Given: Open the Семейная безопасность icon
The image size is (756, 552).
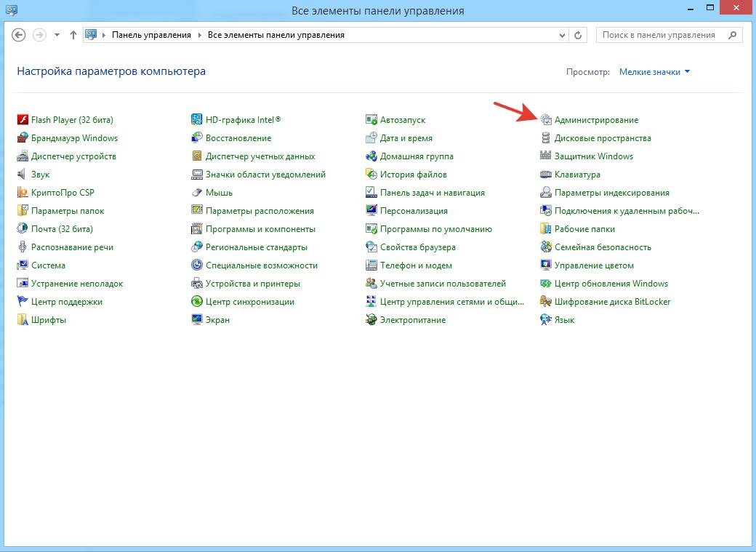Looking at the screenshot, I should pyautogui.click(x=546, y=247).
